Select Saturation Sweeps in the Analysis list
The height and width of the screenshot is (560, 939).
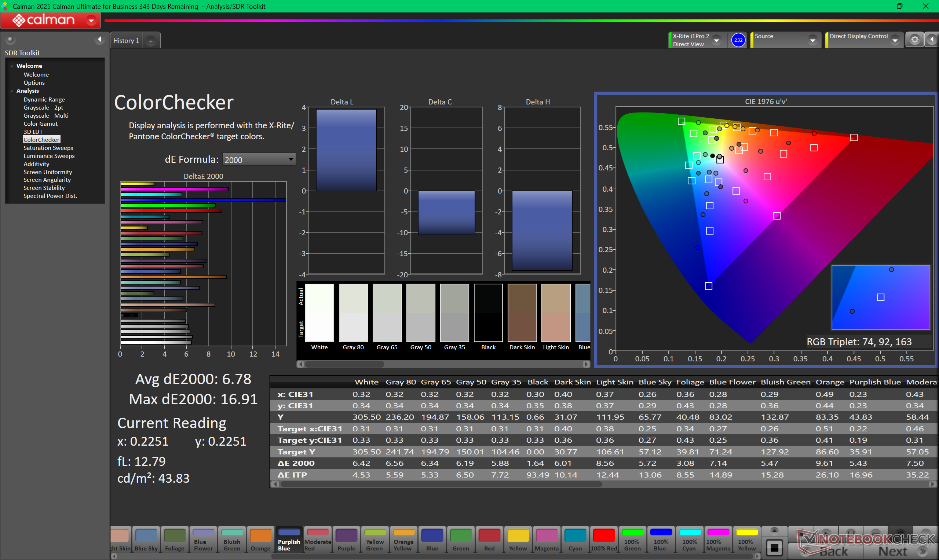48,148
